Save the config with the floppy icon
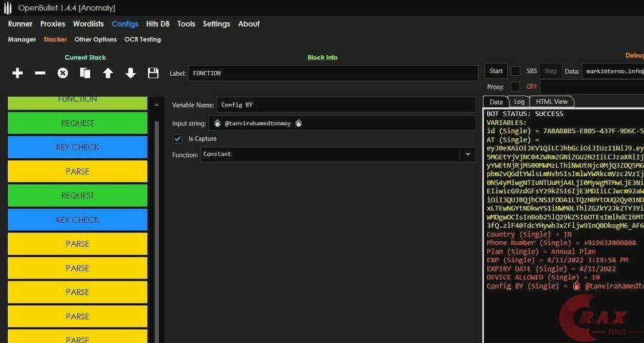This screenshot has width=644, height=343. point(153,74)
